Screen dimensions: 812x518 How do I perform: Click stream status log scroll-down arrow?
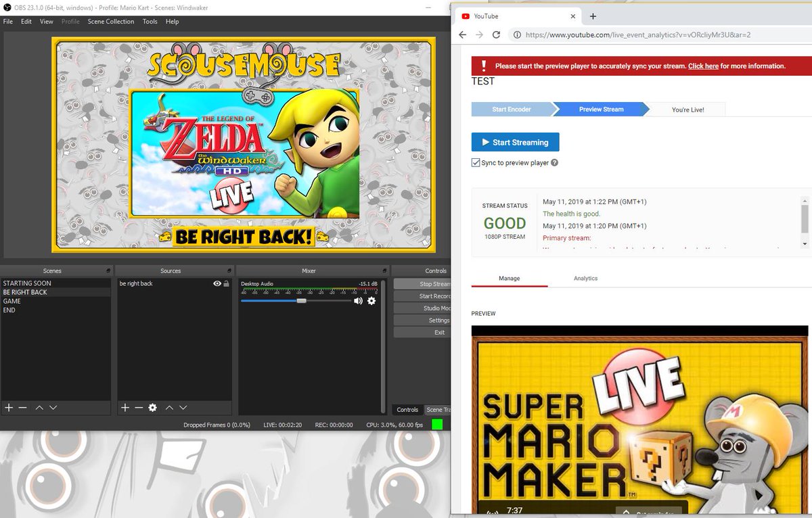click(805, 243)
